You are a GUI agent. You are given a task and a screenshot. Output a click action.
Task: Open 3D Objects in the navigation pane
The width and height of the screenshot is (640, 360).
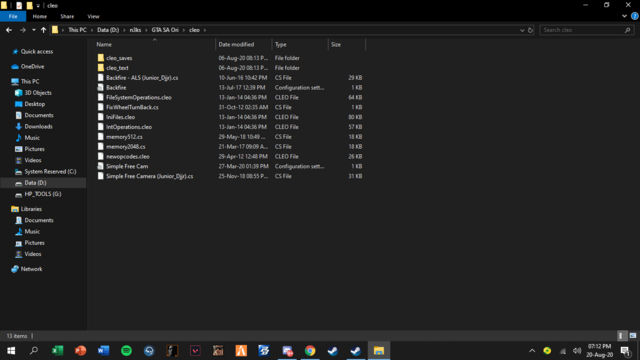click(x=38, y=93)
